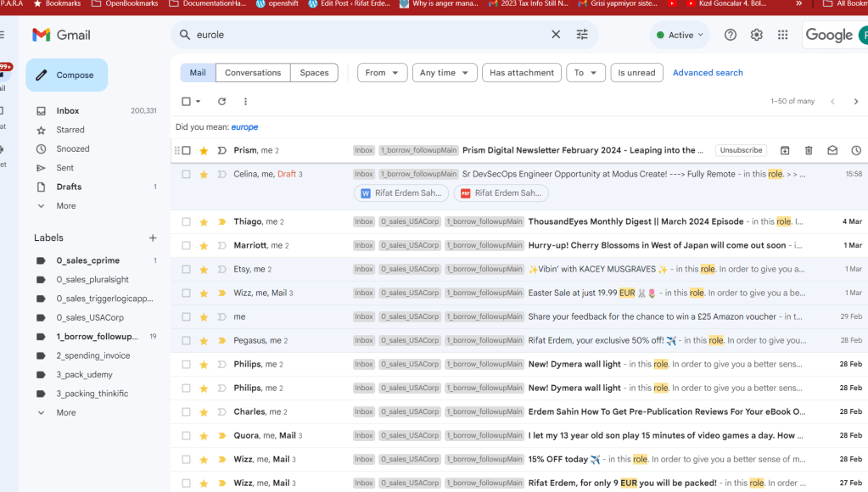Mark Prism email as unread

point(832,150)
